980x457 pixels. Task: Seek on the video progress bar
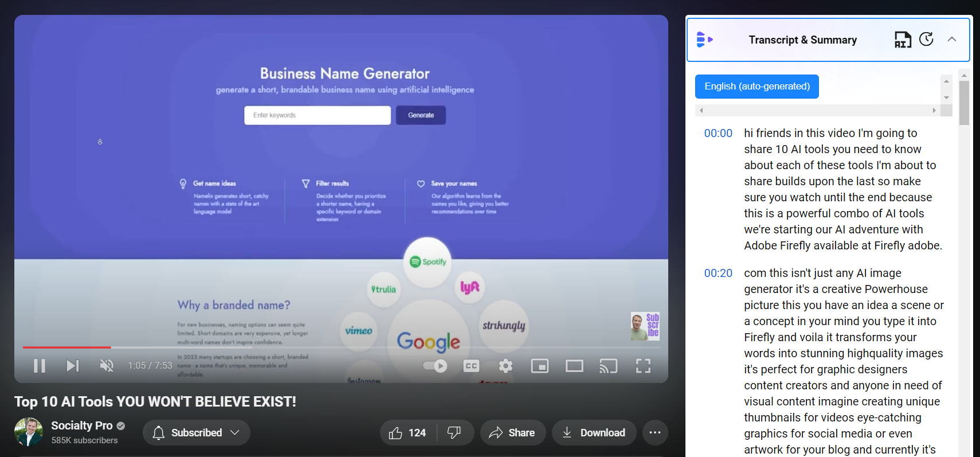coord(342,347)
